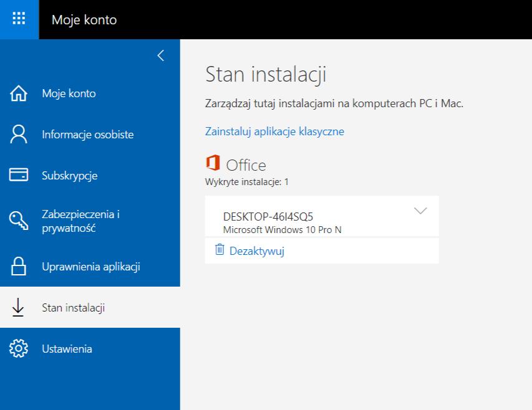Click the Wykryte instalacje: 1 text
Screen dimensions: 532x410
coord(246,182)
